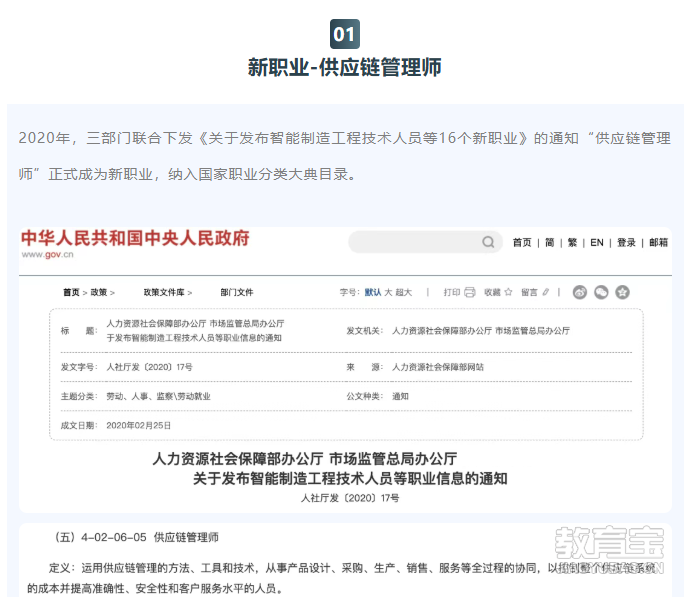This screenshot has height=597, width=685.
Task: Share the notice via WeChat icon
Action: click(601, 292)
